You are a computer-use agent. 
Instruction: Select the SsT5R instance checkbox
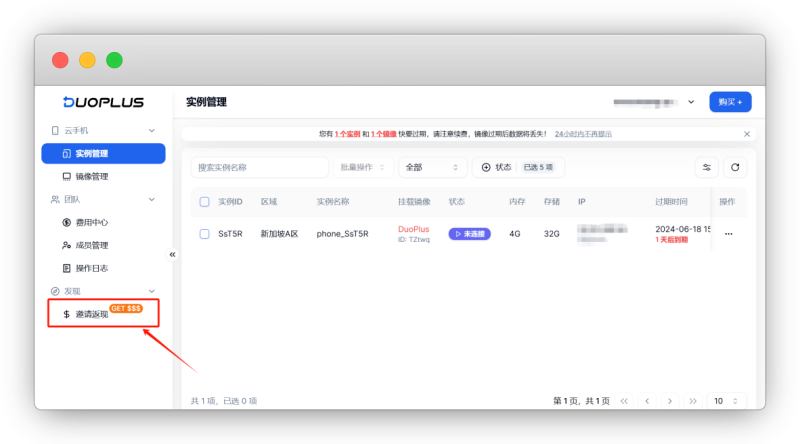[204, 234]
